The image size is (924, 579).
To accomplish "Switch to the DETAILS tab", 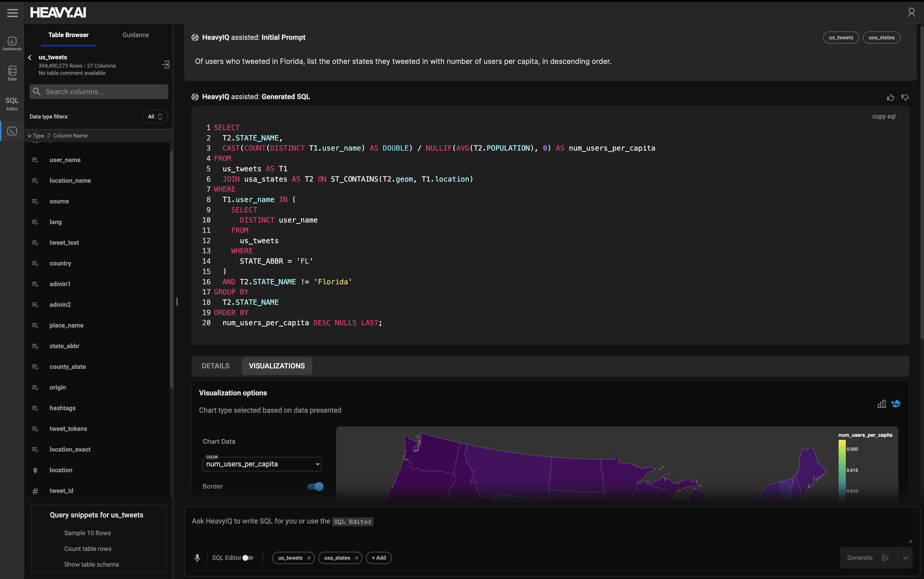I will tap(215, 366).
